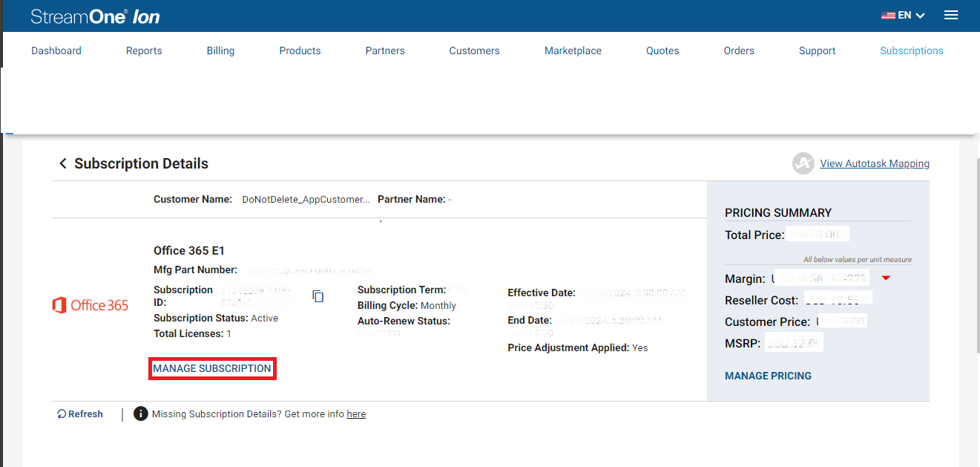Click the Mfg Part Number label
The image size is (980, 467).
pyautogui.click(x=195, y=270)
